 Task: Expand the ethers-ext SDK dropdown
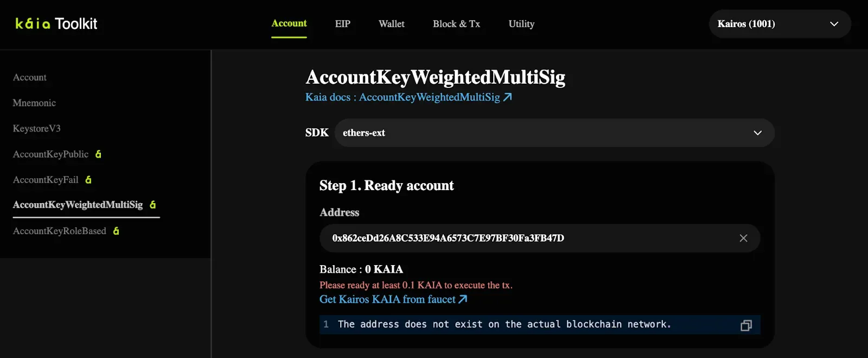[553, 133]
